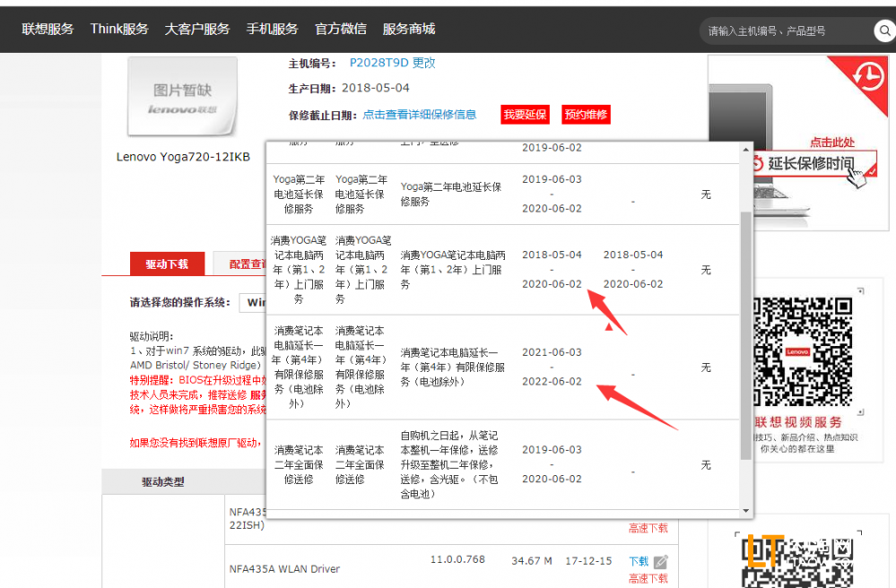Open 点击查看详细保修信息 link
Image resolution: width=896 pixels, height=588 pixels.
420,115
